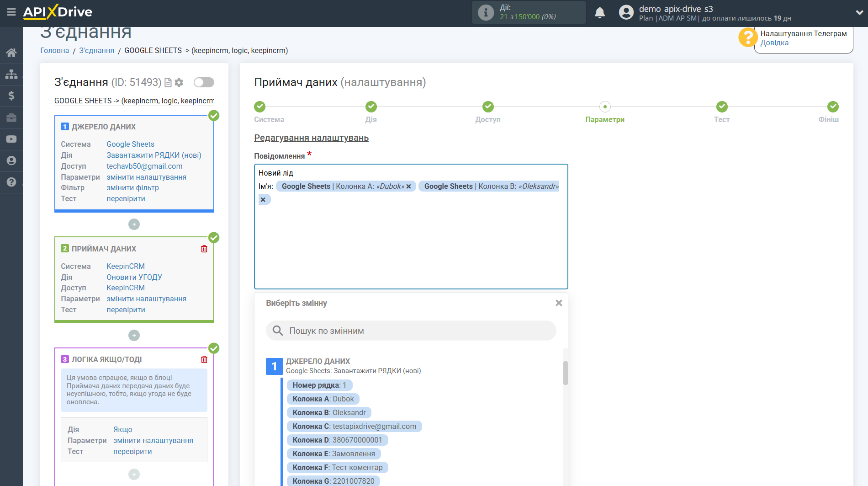Click the actions info icon
The height and width of the screenshot is (486, 868).
point(486,12)
